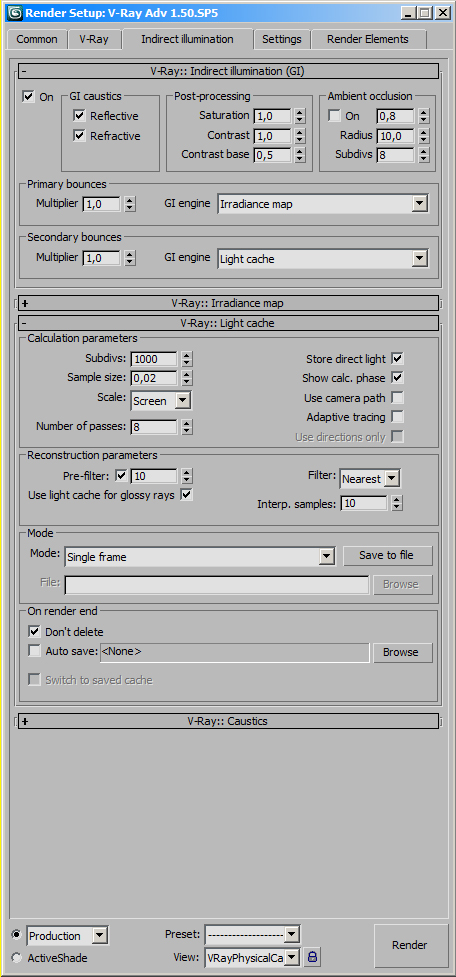456x977 pixels.
Task: Switch to the Settings tab
Action: pyautogui.click(x=282, y=39)
